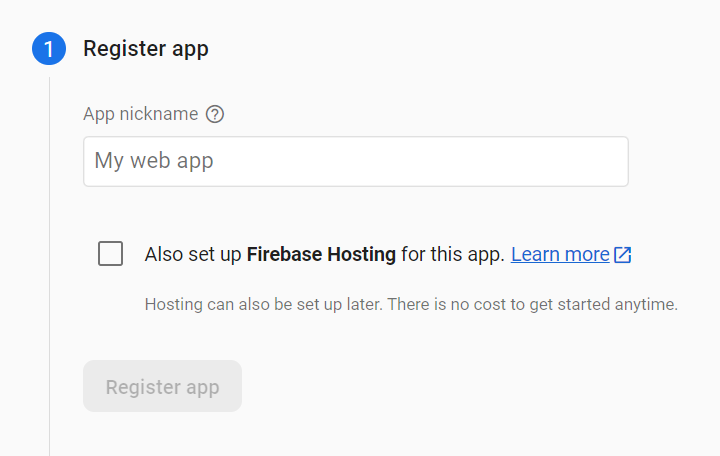Click the App nickname help question mark icon

[214, 114]
